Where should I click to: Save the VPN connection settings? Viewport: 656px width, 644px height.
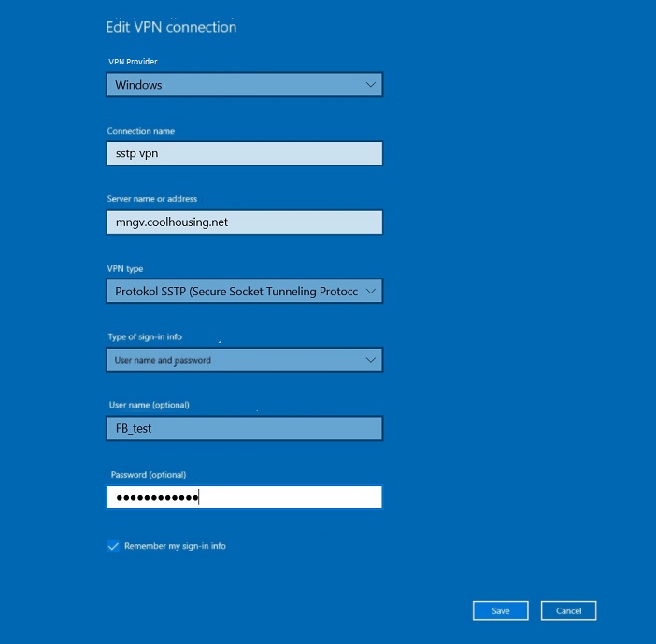[500, 611]
